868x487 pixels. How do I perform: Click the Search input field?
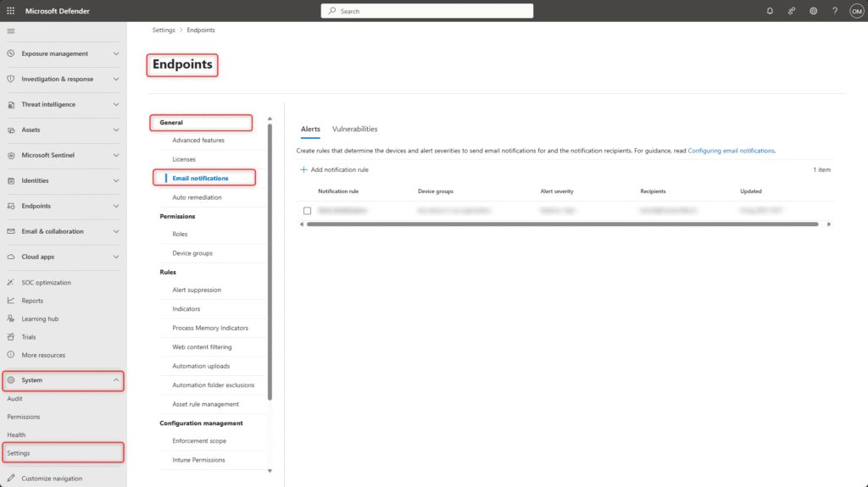[x=427, y=11]
